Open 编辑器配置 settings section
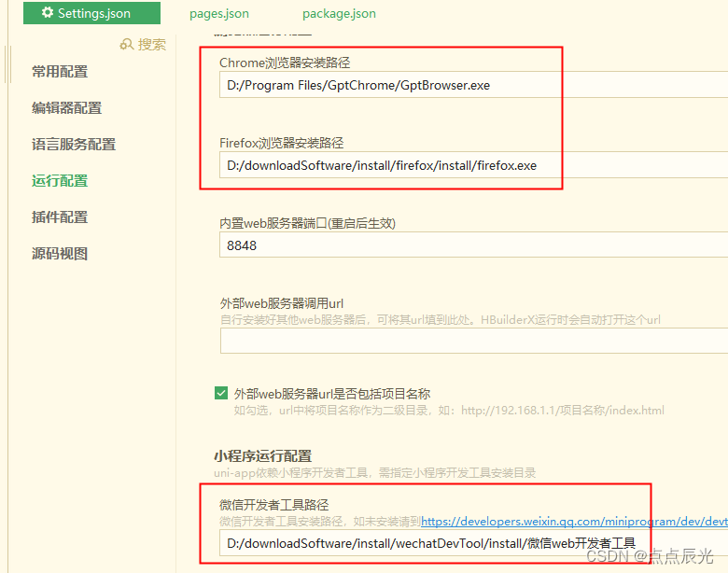728x573 pixels. click(x=67, y=107)
